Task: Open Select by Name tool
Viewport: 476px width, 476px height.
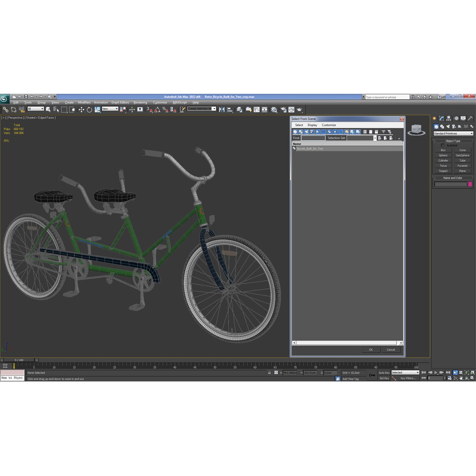Action: 56,110
